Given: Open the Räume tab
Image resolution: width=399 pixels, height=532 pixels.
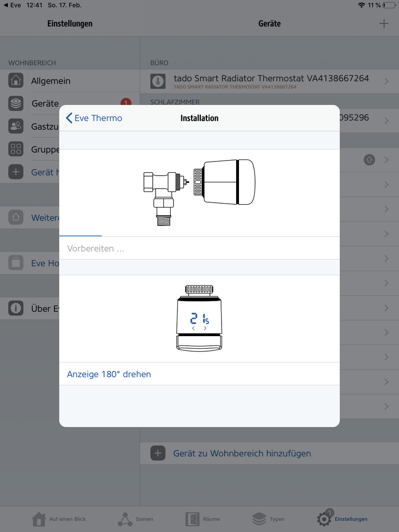Looking at the screenshot, I should point(203,519).
